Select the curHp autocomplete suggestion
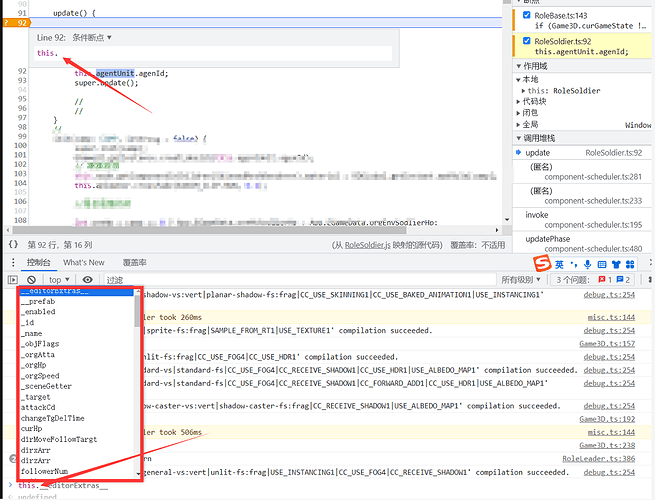The image size is (655, 500). (32, 429)
